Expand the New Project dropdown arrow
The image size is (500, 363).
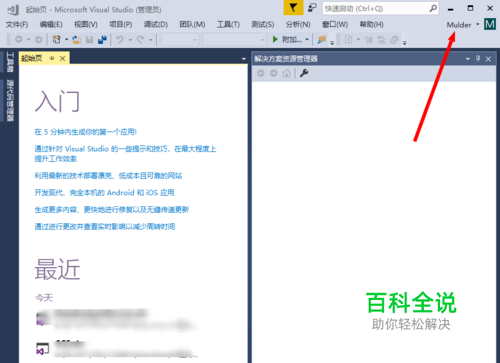67,40
